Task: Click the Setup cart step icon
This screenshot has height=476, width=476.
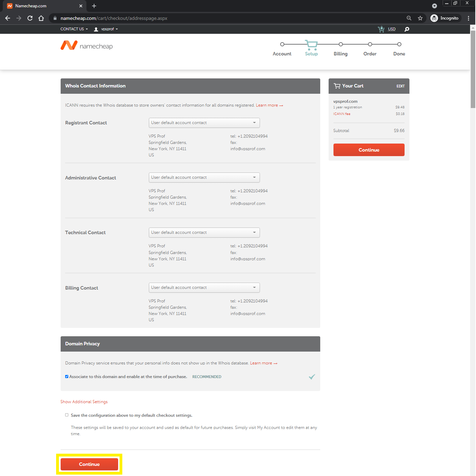Action: pyautogui.click(x=311, y=45)
